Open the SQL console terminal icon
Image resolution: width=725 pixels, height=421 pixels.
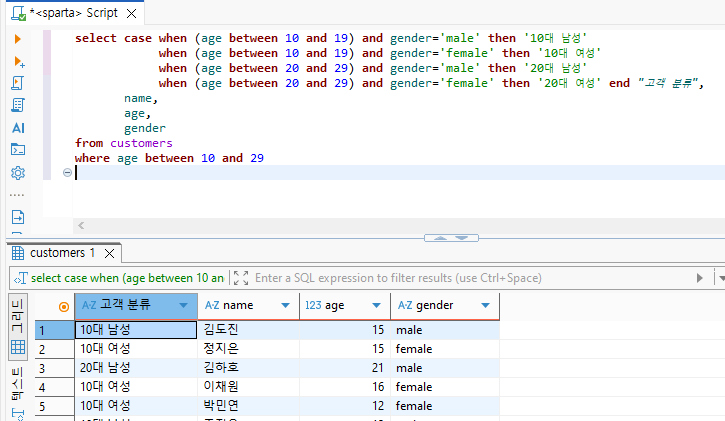click(x=18, y=150)
